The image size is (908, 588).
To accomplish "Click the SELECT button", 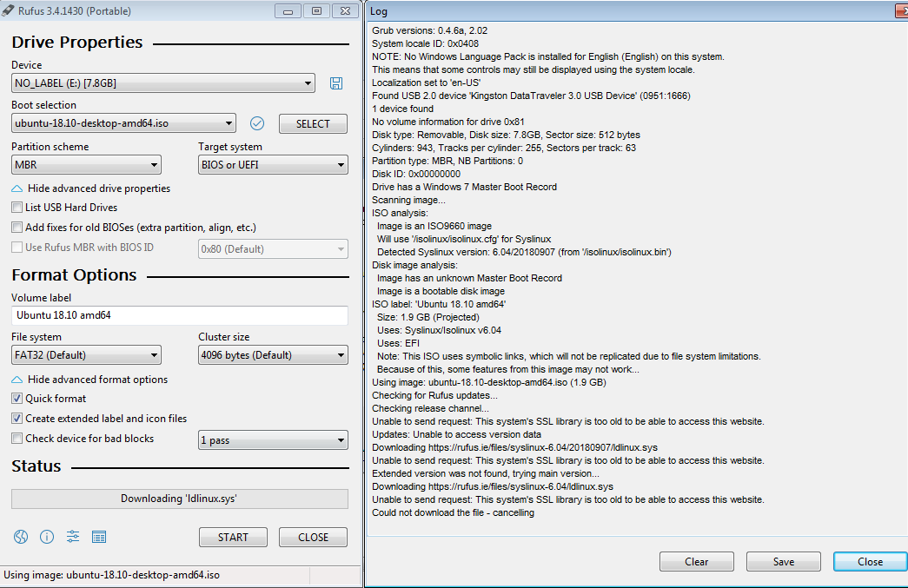I will (x=314, y=124).
